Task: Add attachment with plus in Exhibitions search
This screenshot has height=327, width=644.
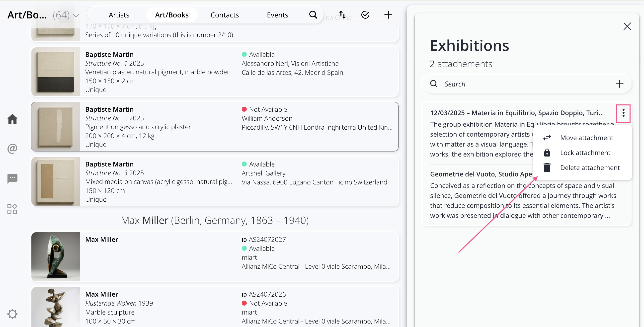Action: (x=619, y=84)
